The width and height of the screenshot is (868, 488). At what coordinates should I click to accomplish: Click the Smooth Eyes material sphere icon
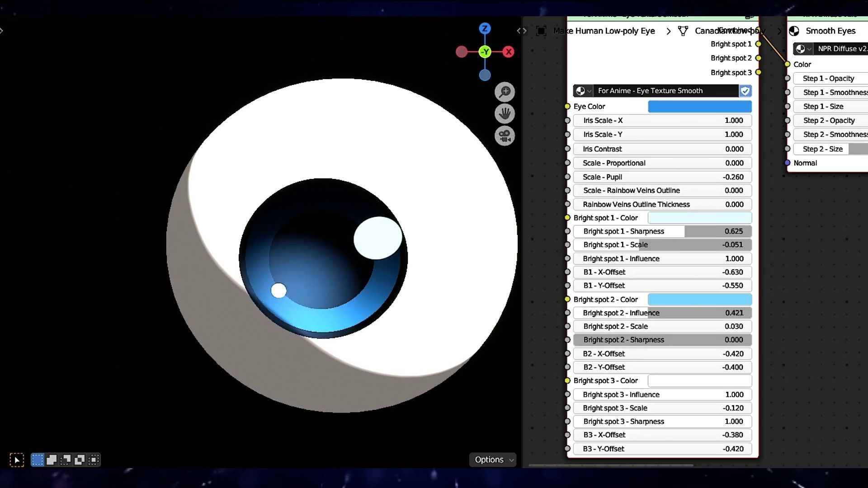pyautogui.click(x=794, y=31)
